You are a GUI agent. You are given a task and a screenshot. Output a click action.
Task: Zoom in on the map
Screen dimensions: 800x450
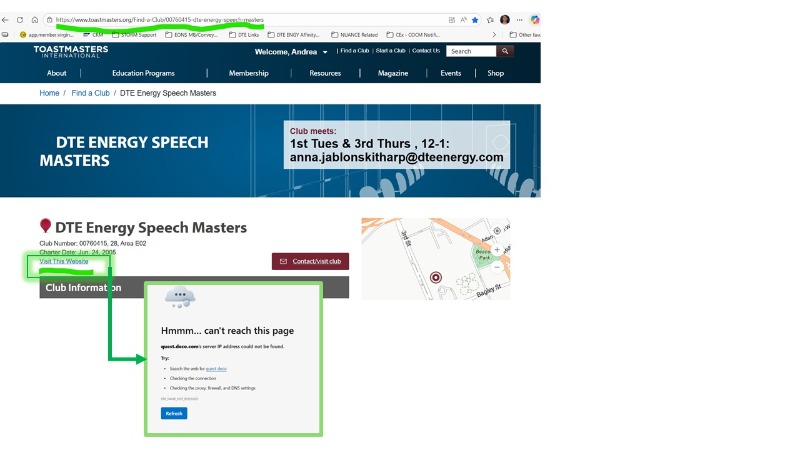497,250
